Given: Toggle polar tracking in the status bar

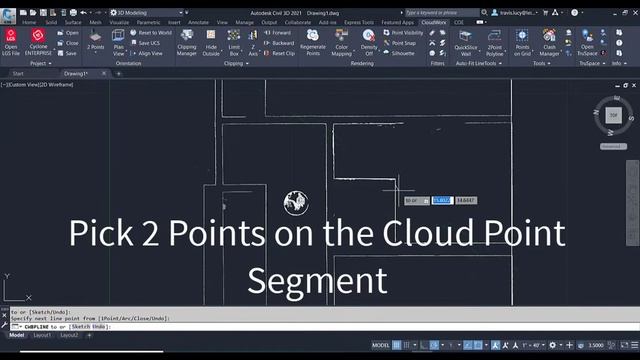Looking at the screenshot, I should pos(434,345).
